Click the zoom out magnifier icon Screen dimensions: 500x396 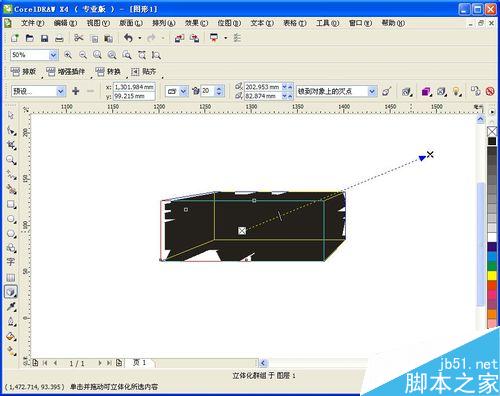[83, 55]
